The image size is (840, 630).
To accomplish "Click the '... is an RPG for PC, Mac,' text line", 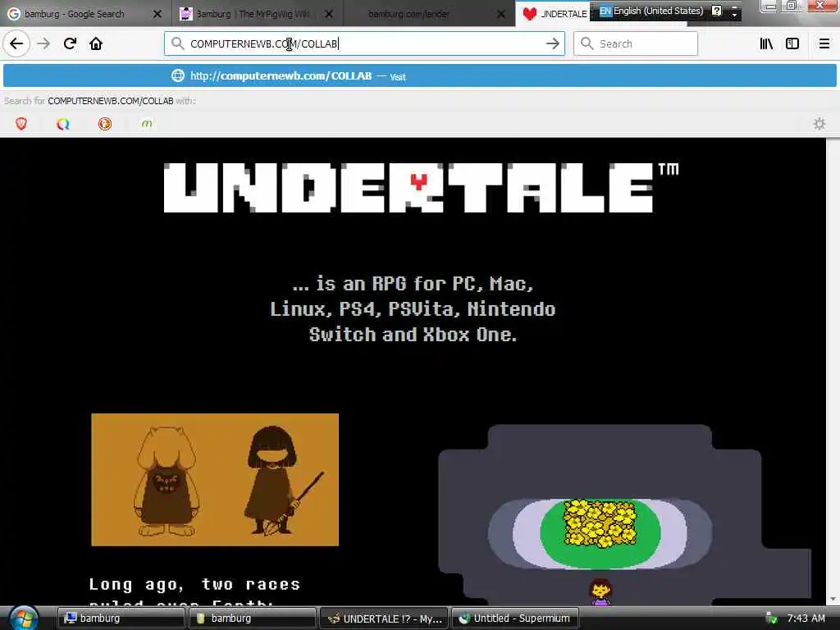I will (413, 283).
